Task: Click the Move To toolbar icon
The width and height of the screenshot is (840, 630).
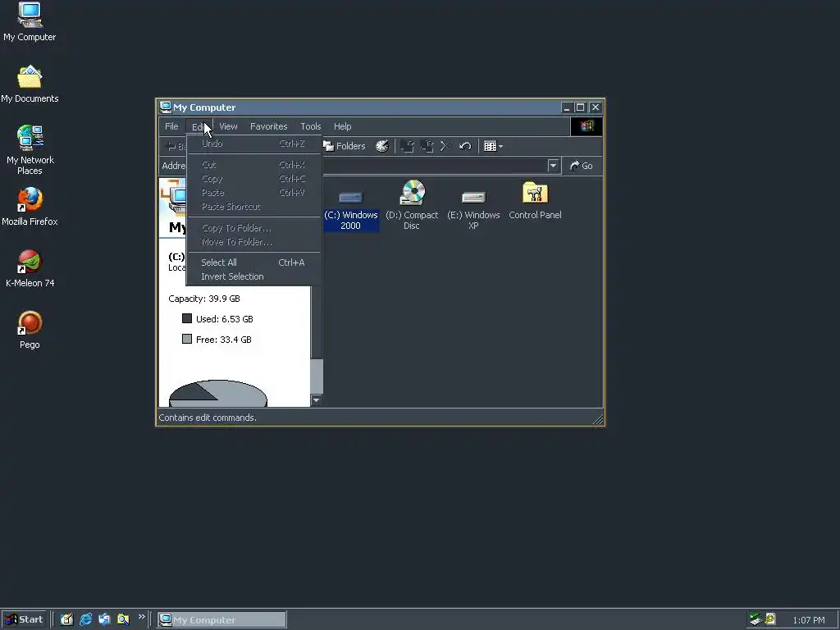Action: tap(407, 146)
